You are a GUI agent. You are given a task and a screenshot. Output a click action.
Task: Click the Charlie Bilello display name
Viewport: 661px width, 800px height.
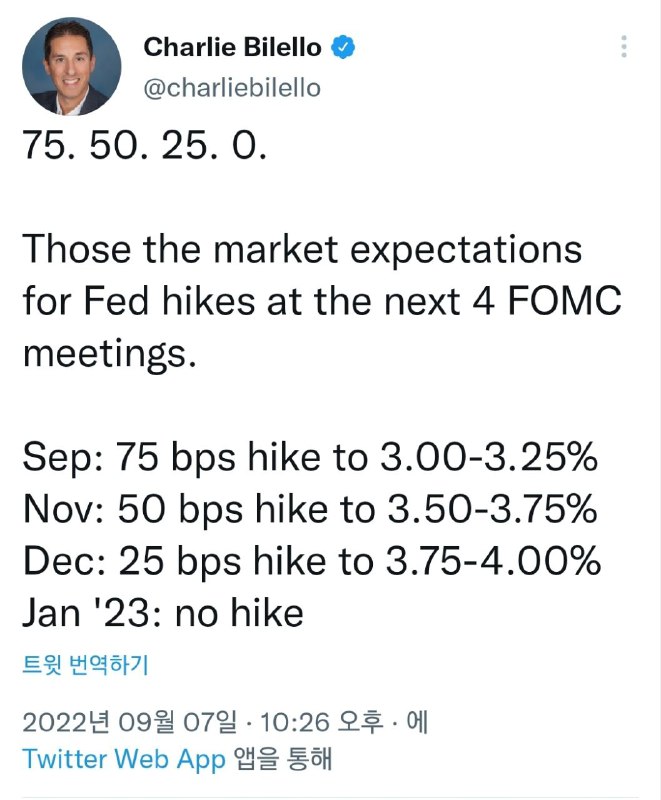233,47
